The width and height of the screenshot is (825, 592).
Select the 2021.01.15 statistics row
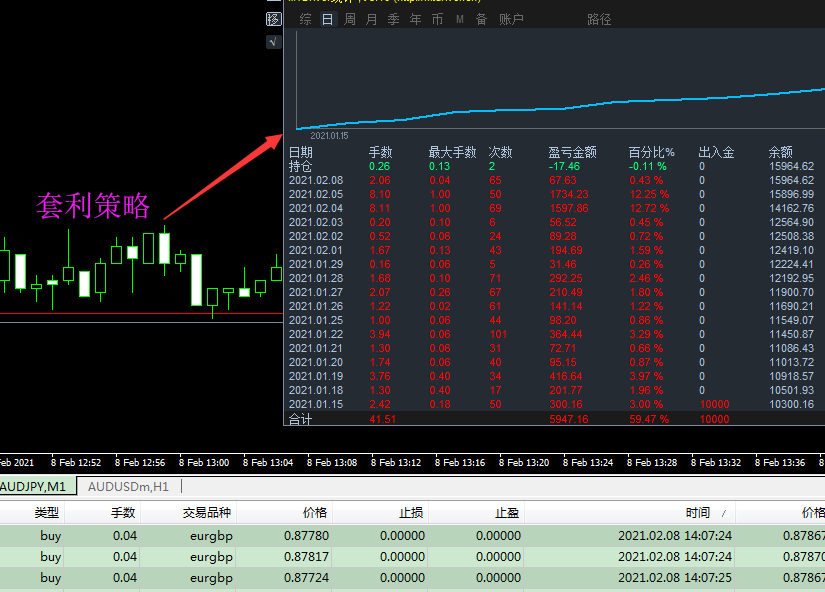pyautogui.click(x=555, y=404)
